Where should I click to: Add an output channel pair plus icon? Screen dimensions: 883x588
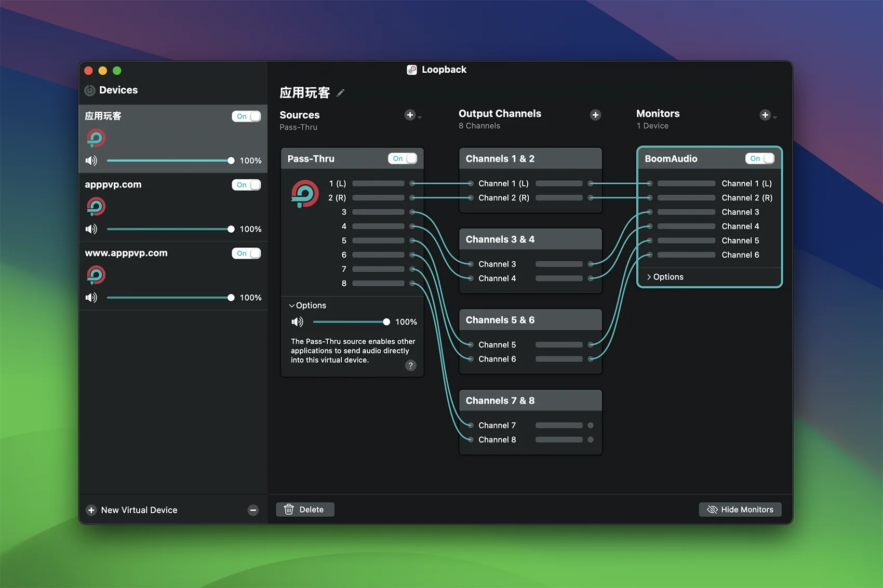click(595, 115)
